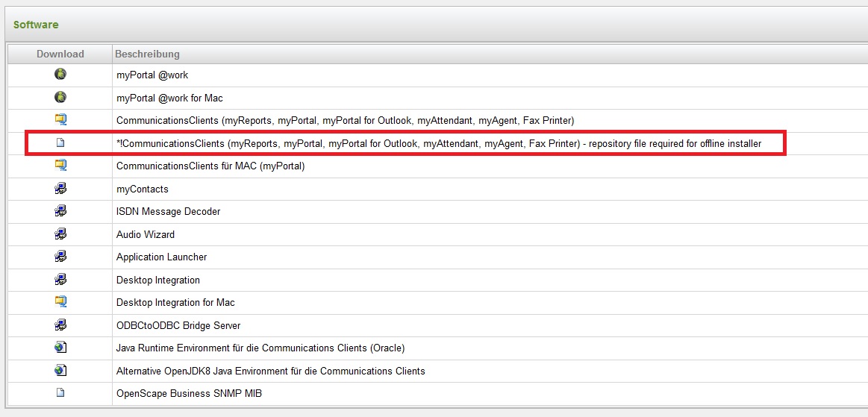
Task: Download CommunicationsClients installer icon (non-repository row)
Action: click(60, 119)
